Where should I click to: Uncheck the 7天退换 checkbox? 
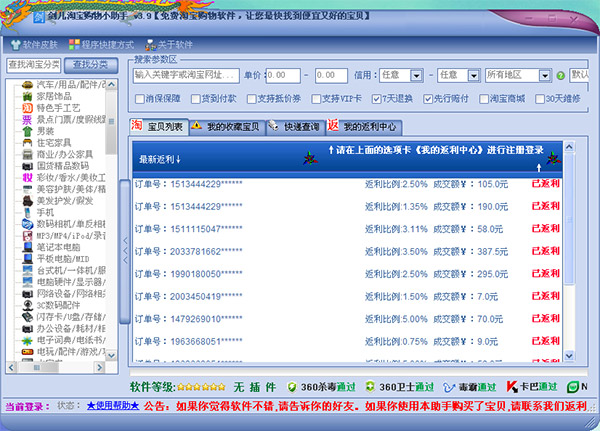(376, 99)
